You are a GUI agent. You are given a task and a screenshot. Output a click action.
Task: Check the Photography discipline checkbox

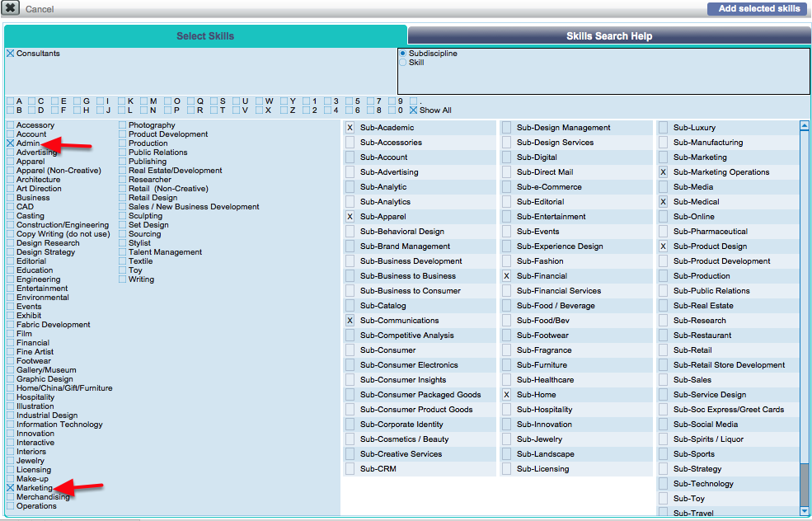122,125
